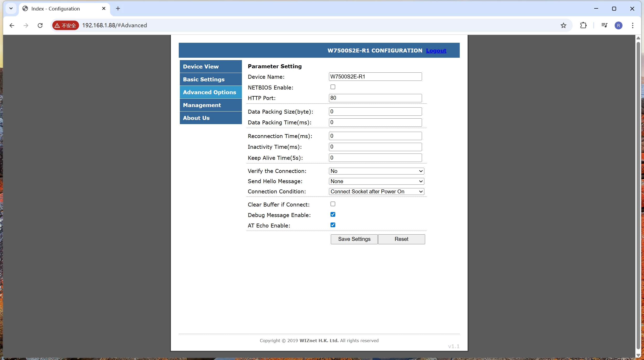Screen dimensions: 644x360
Task: Open the Verify the Connection dropdown
Action: (376, 171)
